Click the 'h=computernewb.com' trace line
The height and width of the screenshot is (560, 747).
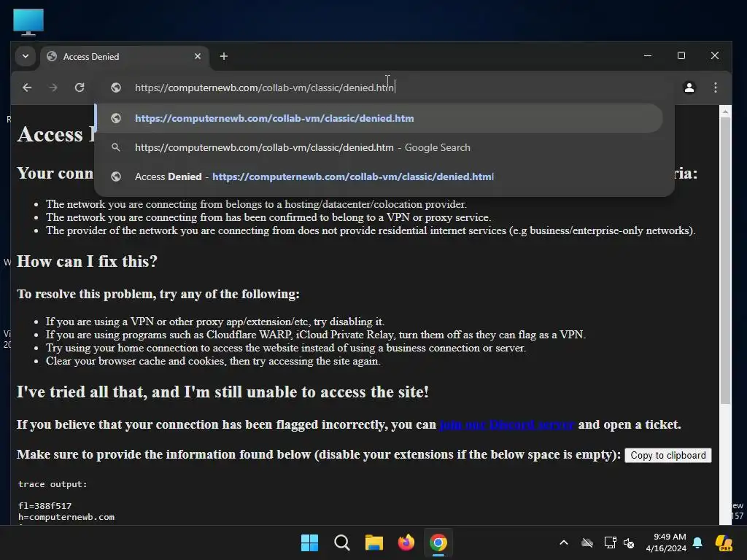66,517
